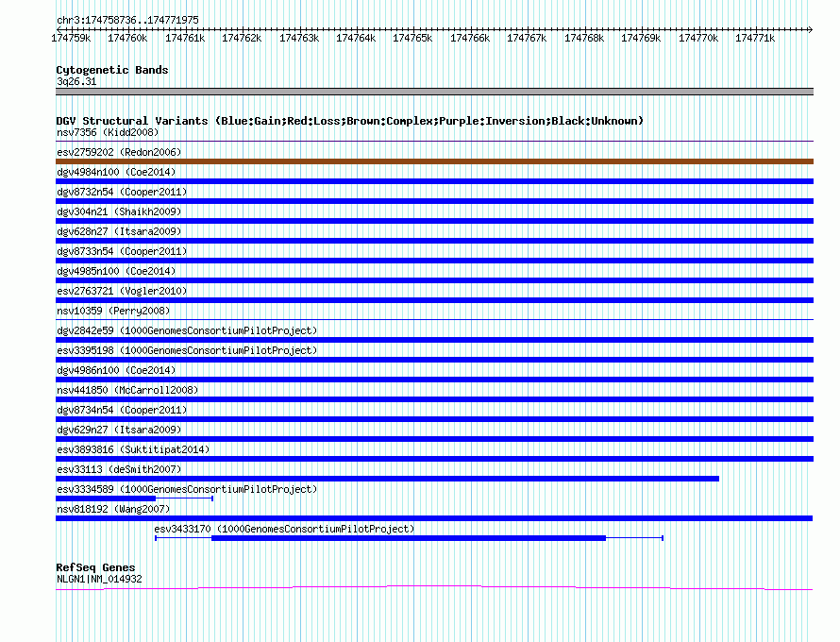Viewport: 840px width, 642px height.
Task: Click the 174759k ruler tick label
Action: pyautogui.click(x=71, y=38)
